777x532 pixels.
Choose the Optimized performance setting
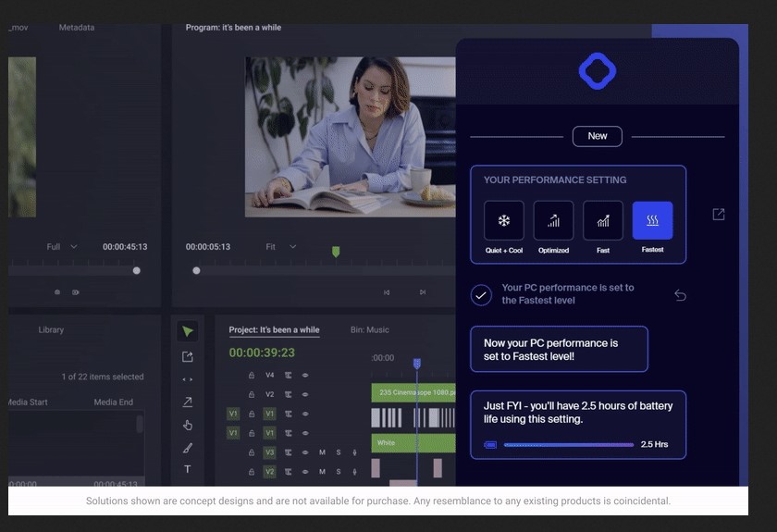click(x=553, y=221)
